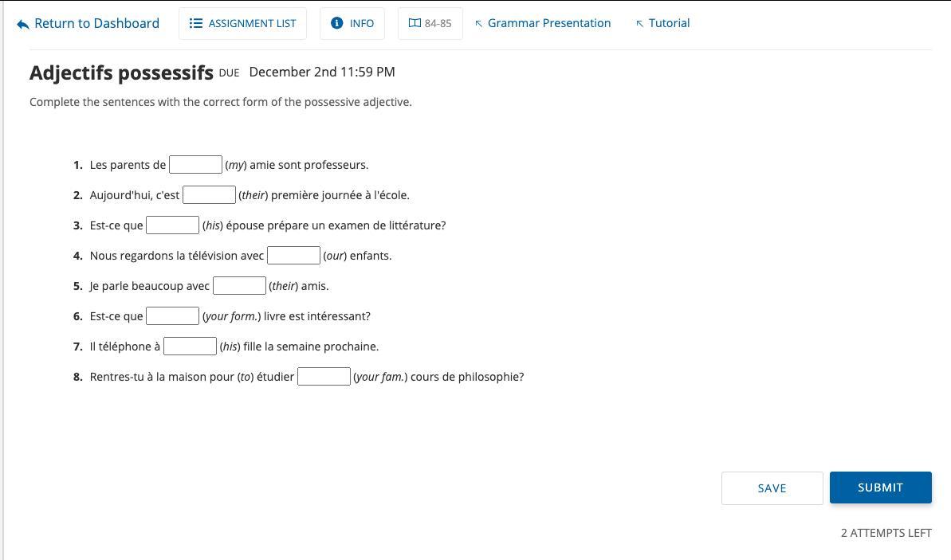
Task: Click the Return to Dashboard arrow icon
Action: click(22, 24)
